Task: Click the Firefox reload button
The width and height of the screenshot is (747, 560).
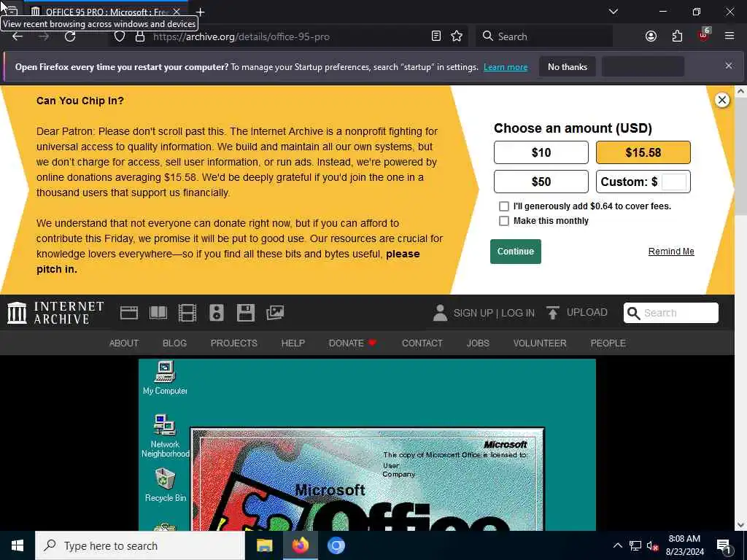Action: (x=70, y=36)
